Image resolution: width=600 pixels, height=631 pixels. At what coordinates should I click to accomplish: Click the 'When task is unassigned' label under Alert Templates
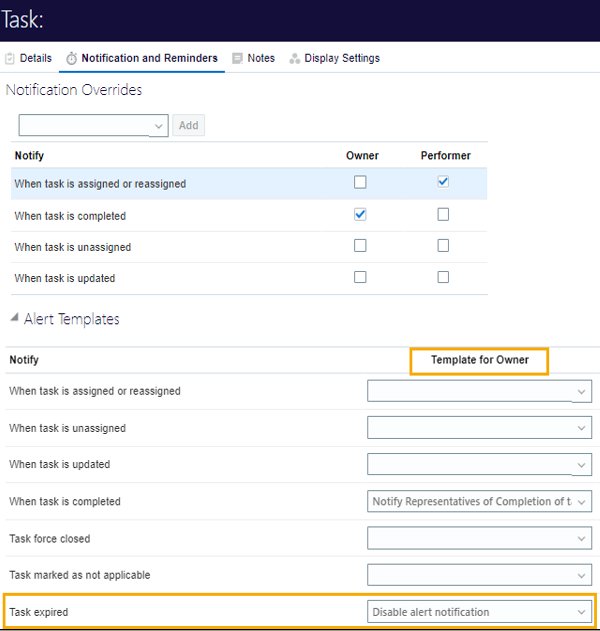(x=68, y=428)
